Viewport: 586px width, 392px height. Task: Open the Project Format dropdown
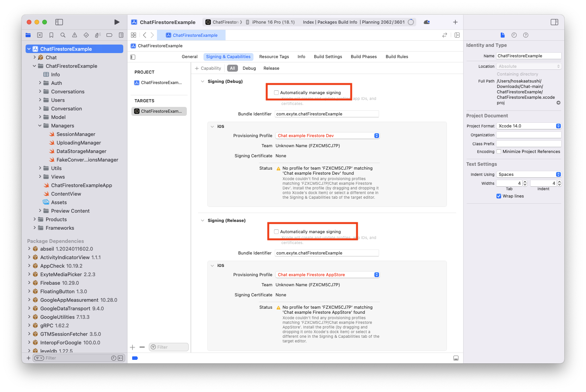click(x=529, y=126)
